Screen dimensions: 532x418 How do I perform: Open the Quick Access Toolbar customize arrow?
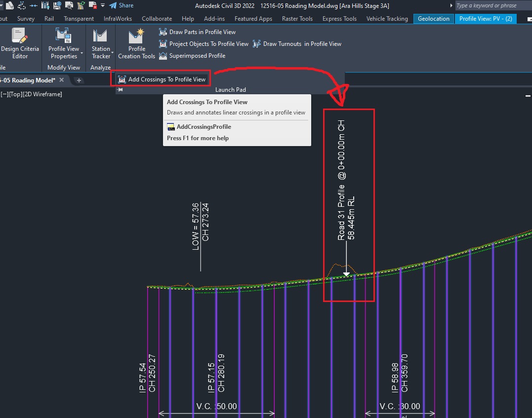point(102,5)
